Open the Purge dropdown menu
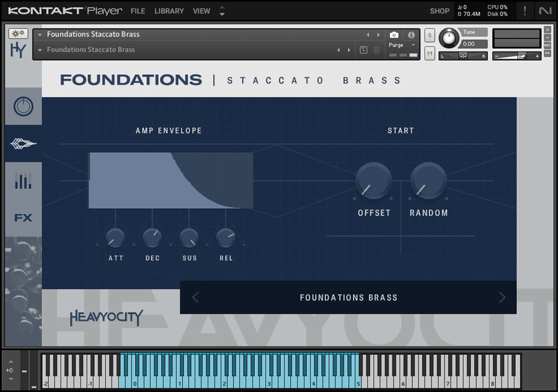This screenshot has width=558, height=392. point(402,45)
